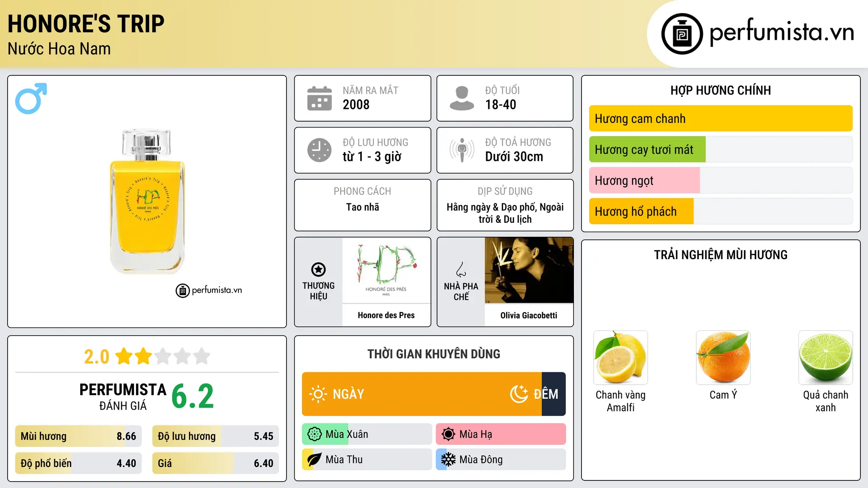Select the Chanh vàng Amalfi lemon note image
Viewport: 868px width, 488px height.
click(620, 358)
